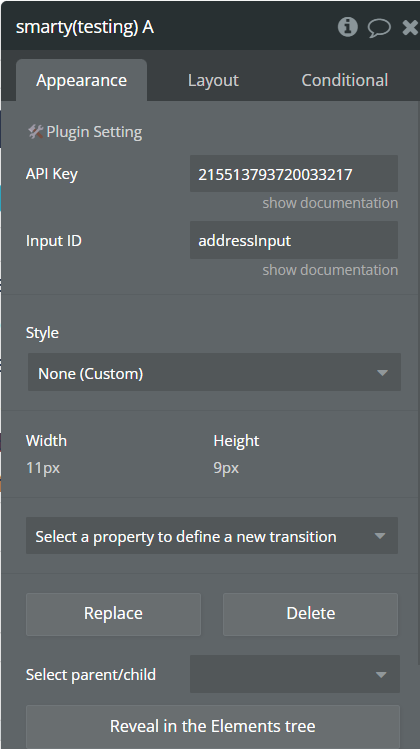Open the new transition property dropdown
The width and height of the screenshot is (420, 749).
[212, 535]
